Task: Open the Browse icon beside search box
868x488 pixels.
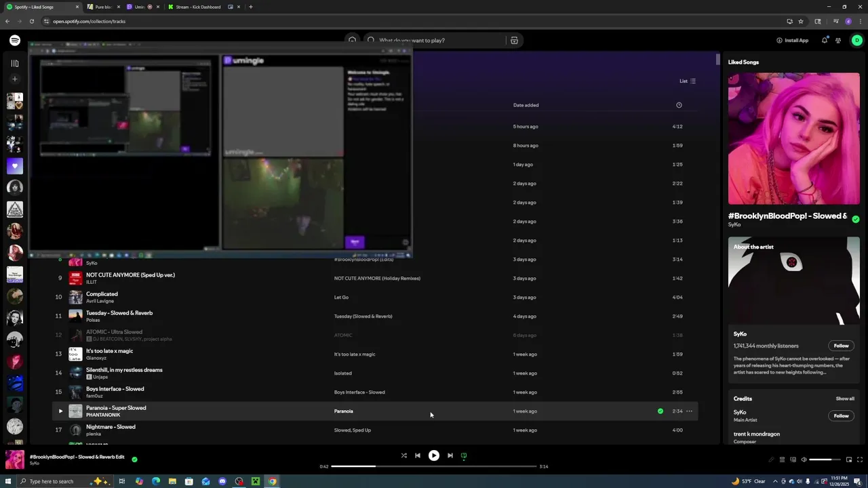Action: coord(514,41)
